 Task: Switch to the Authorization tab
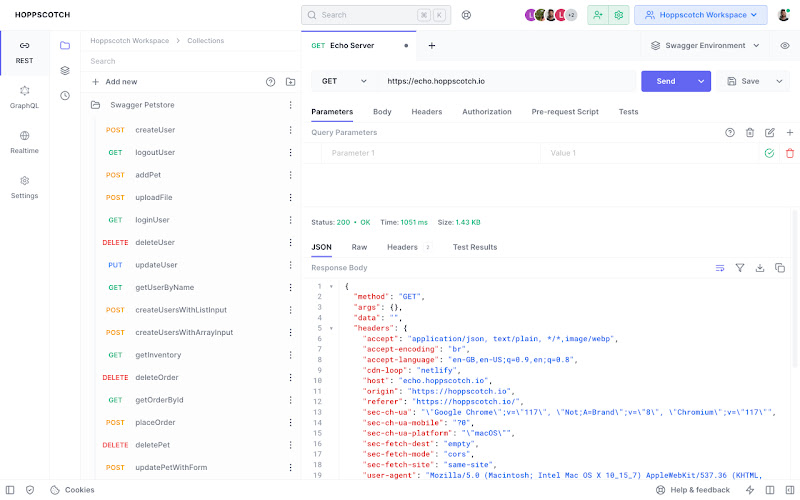487,112
